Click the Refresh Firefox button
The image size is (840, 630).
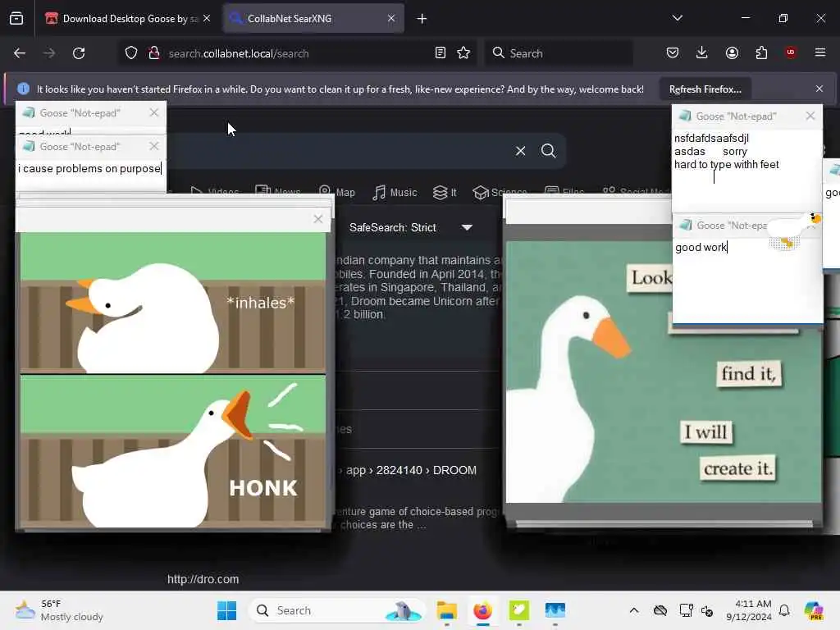pos(705,89)
